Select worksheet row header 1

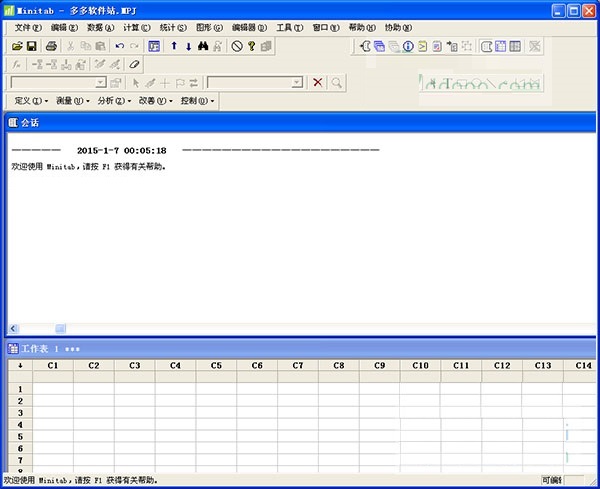(20, 389)
